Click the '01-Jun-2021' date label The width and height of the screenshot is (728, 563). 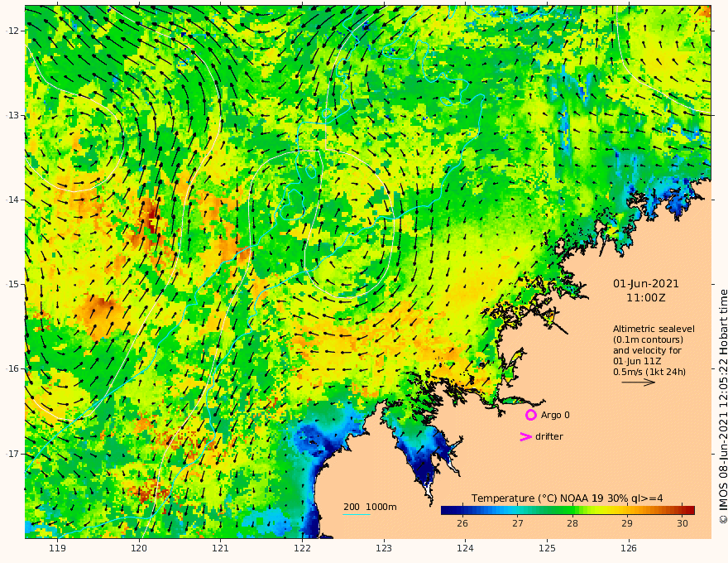coord(646,284)
